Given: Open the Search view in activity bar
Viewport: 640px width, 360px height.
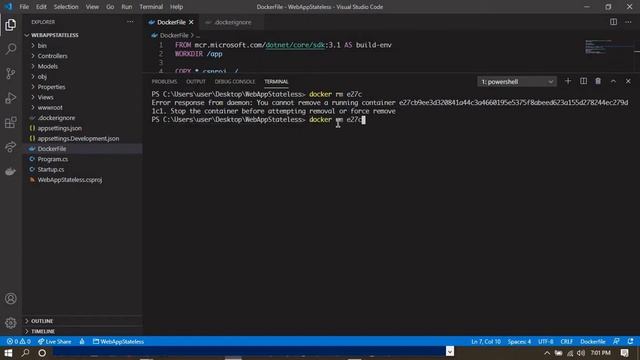Looking at the screenshot, I should [11, 49].
